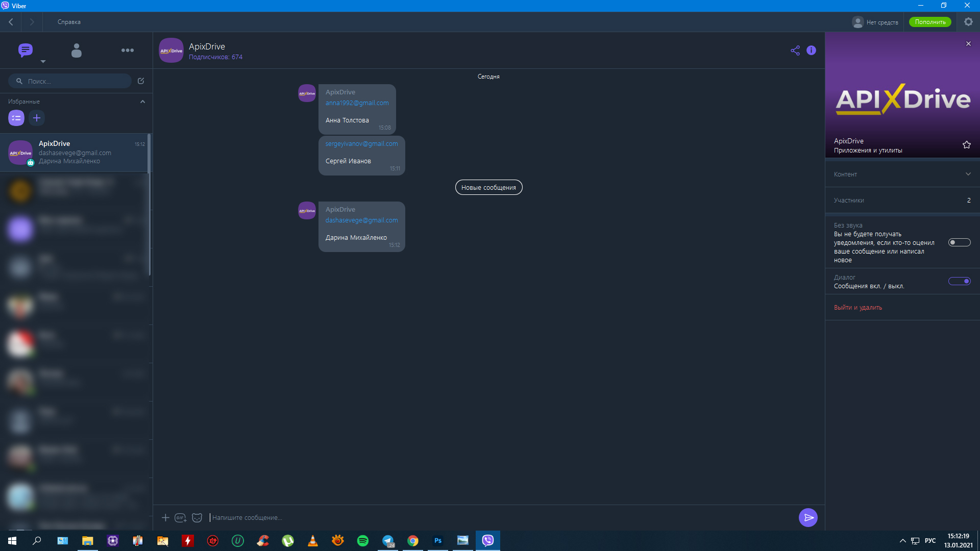Toggle the Без звука mute switch
980x551 pixels.
pyautogui.click(x=959, y=242)
